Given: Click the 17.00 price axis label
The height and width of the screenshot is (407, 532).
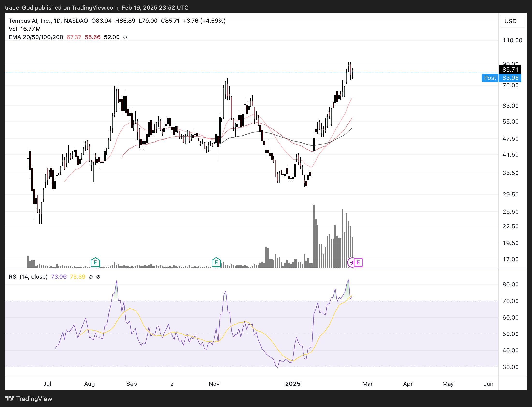Looking at the screenshot, I should pyautogui.click(x=511, y=260).
